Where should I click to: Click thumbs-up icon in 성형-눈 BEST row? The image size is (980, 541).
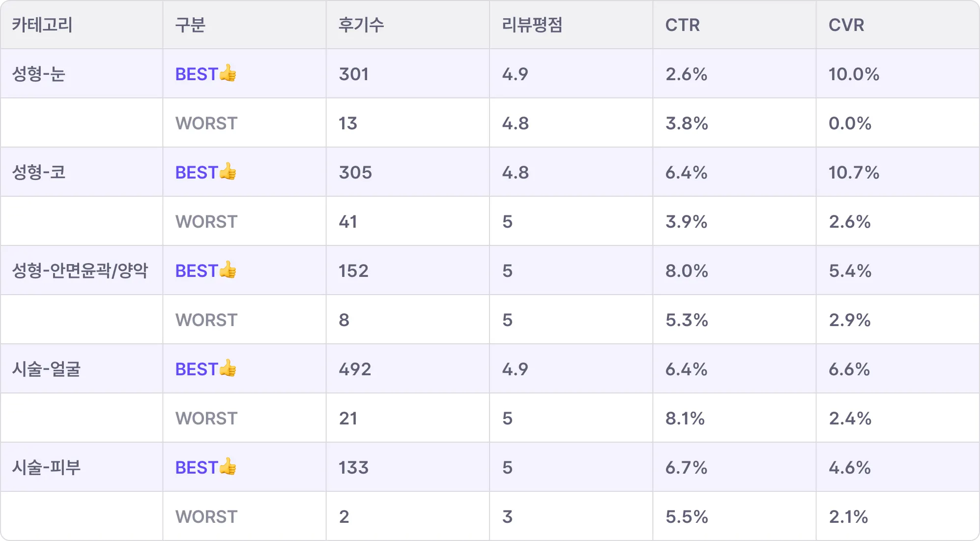[x=228, y=73]
